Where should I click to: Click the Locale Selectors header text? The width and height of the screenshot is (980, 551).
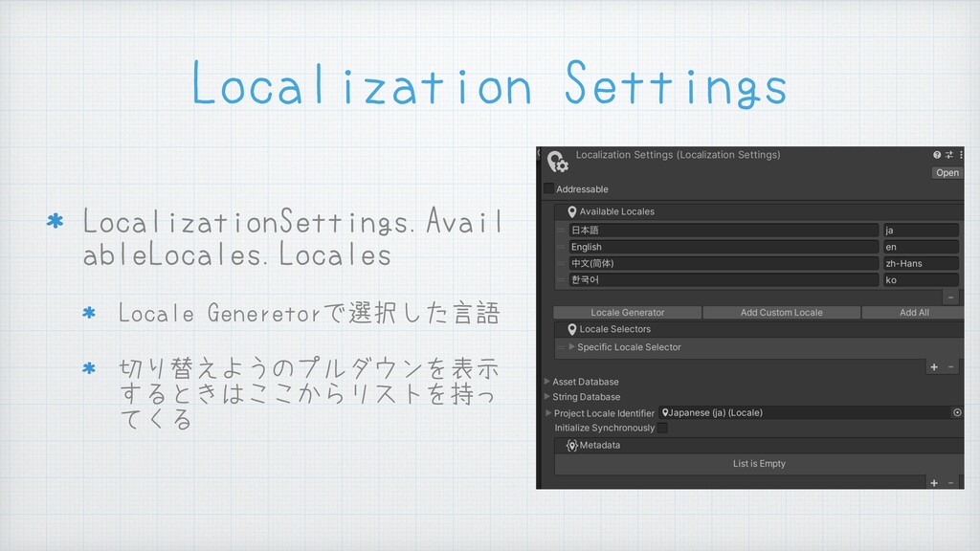point(615,329)
